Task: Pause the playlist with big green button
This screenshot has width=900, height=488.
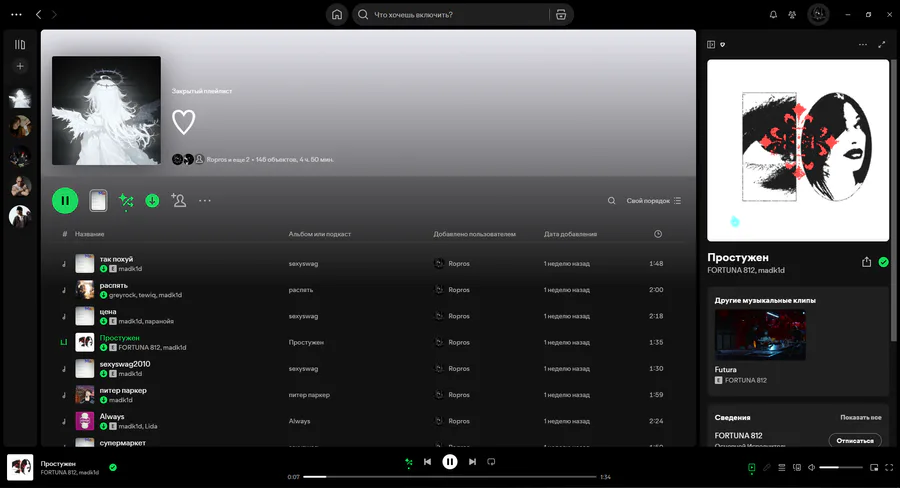Action: click(65, 200)
